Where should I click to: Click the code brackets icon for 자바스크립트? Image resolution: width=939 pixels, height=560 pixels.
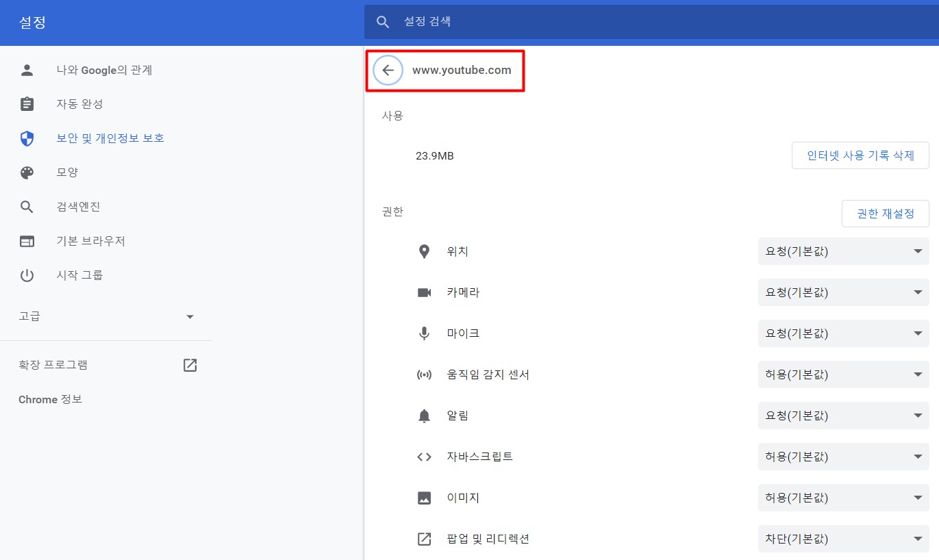[x=424, y=457]
